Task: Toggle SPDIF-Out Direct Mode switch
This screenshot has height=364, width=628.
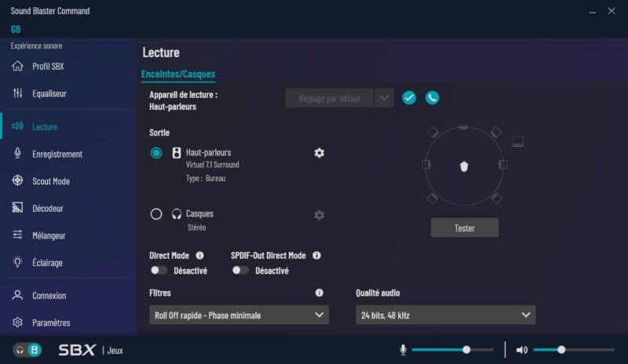Action: 240,271
